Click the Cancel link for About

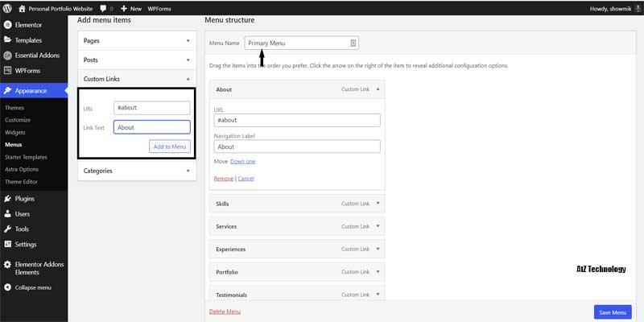click(246, 179)
